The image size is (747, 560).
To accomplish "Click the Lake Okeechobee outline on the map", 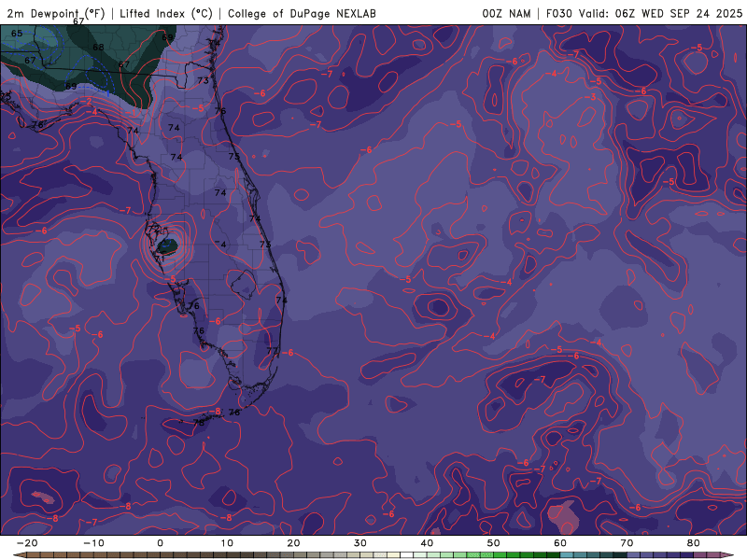I will (x=245, y=285).
